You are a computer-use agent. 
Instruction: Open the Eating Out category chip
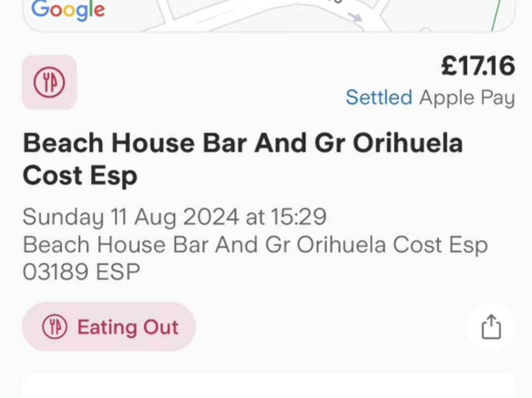pyautogui.click(x=108, y=327)
